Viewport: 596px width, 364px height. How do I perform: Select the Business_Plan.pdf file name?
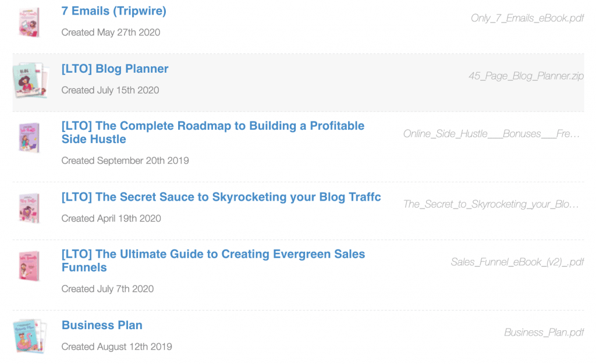544,333
